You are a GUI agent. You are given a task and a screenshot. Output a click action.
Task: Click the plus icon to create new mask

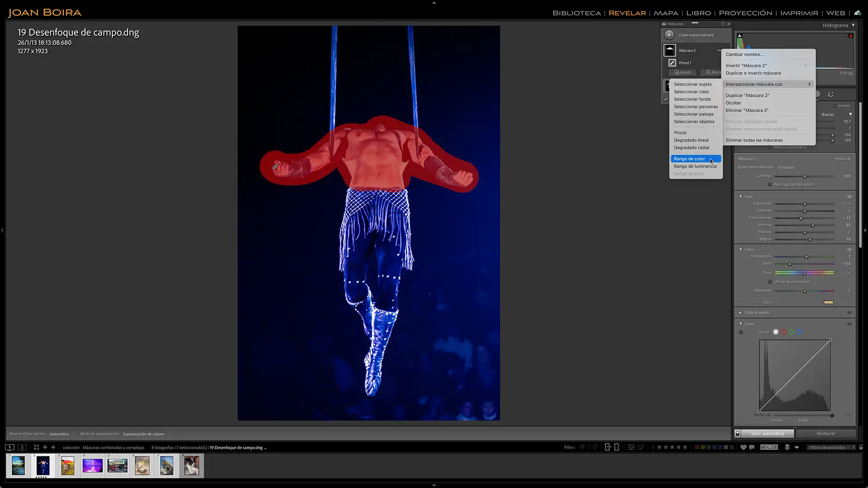pyautogui.click(x=669, y=35)
